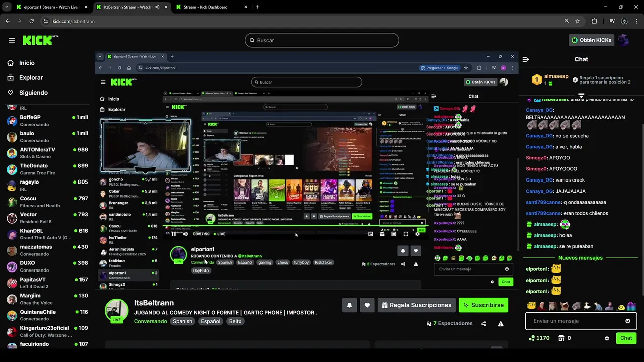
Task: Insert the screaming cat emote
Action: pyautogui.click(x=565, y=306)
